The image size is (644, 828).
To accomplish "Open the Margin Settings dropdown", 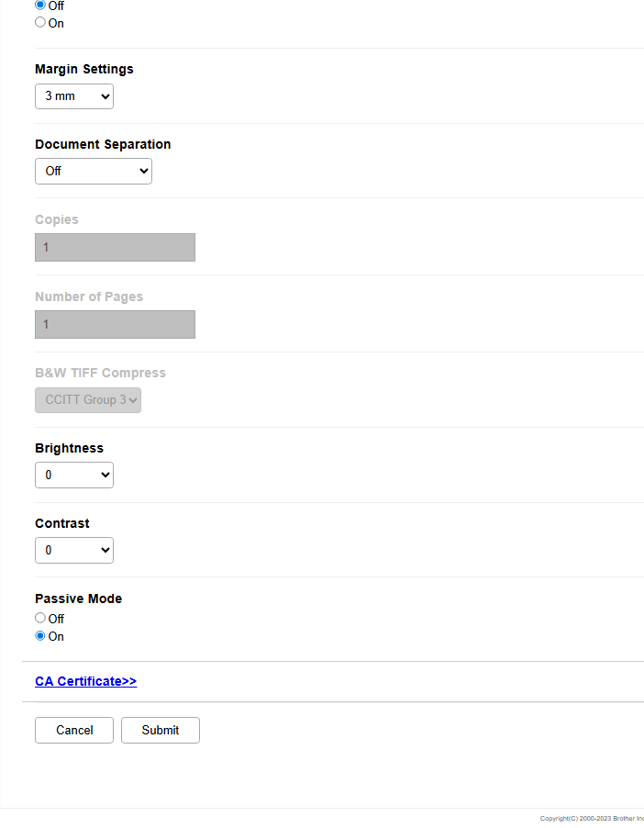I will pos(74,95).
